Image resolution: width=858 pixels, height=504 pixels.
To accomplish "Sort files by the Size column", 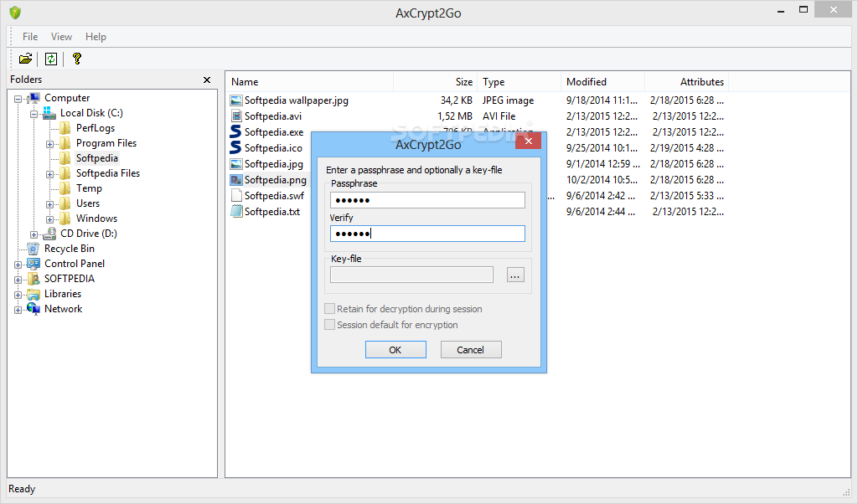I will pyautogui.click(x=436, y=82).
